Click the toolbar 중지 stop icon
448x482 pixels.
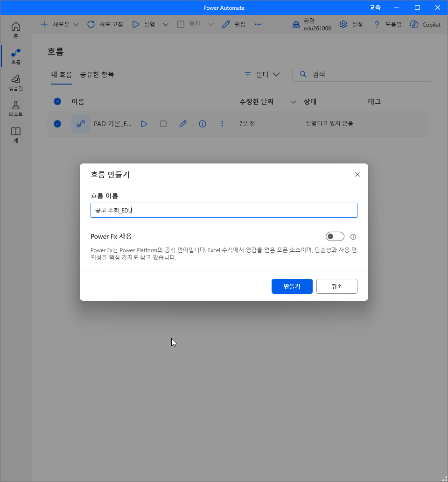[181, 24]
